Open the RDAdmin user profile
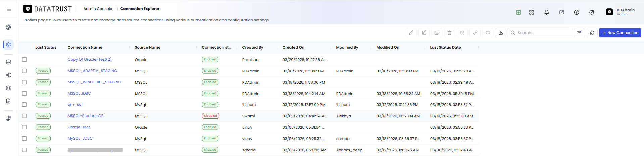Screen dimensions: 644x156 tap(621, 12)
